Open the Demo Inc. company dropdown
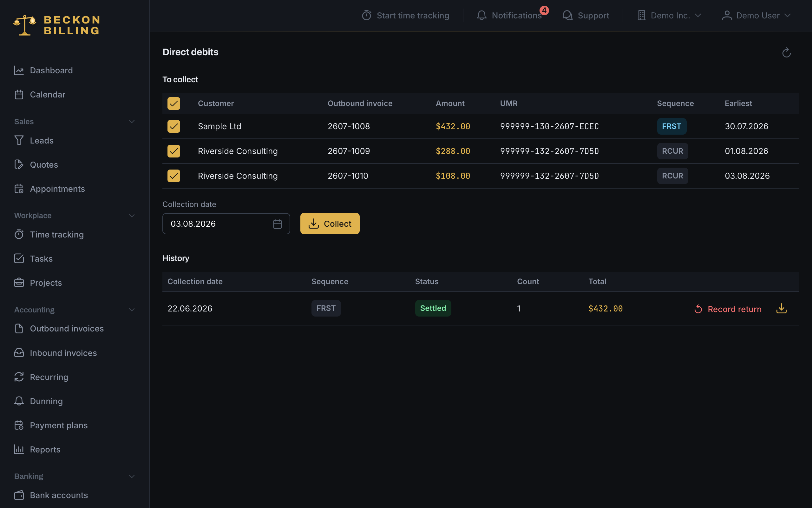The image size is (812, 508). point(669,16)
